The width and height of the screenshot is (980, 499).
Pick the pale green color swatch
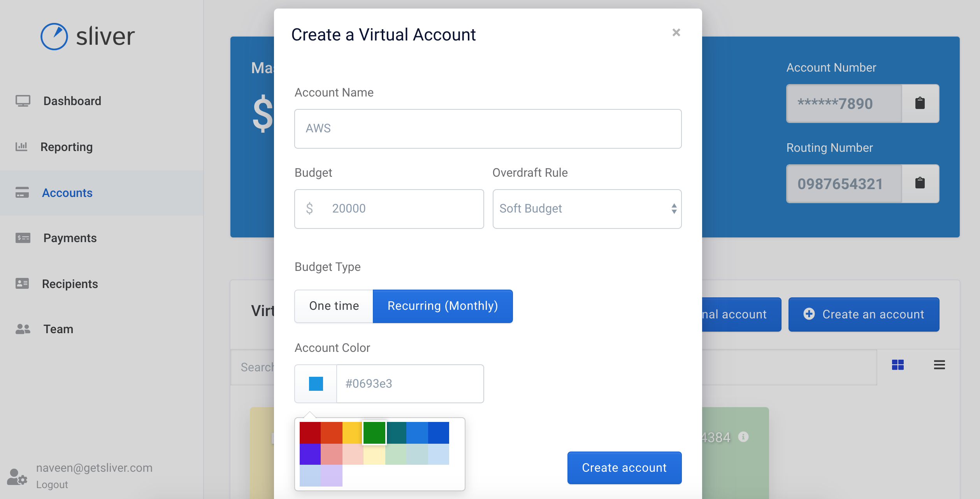click(396, 454)
